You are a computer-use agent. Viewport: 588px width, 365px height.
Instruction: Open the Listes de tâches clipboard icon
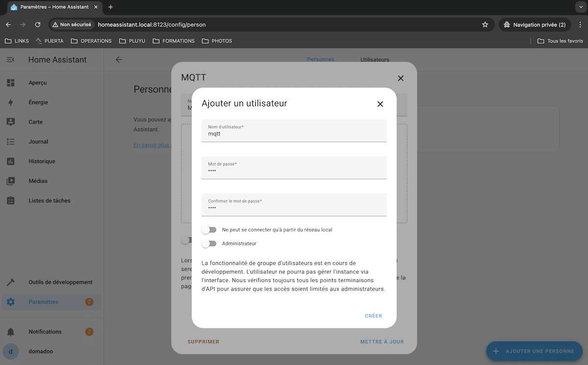tap(11, 200)
